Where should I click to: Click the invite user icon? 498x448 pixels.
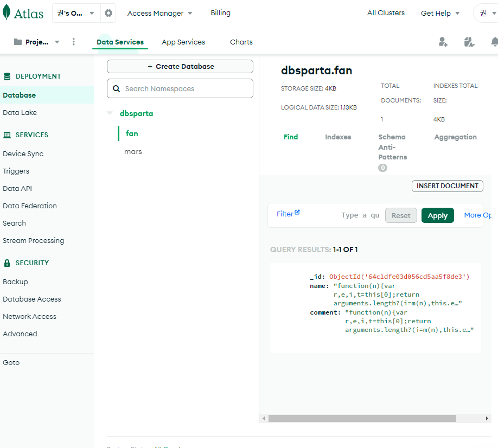[443, 42]
